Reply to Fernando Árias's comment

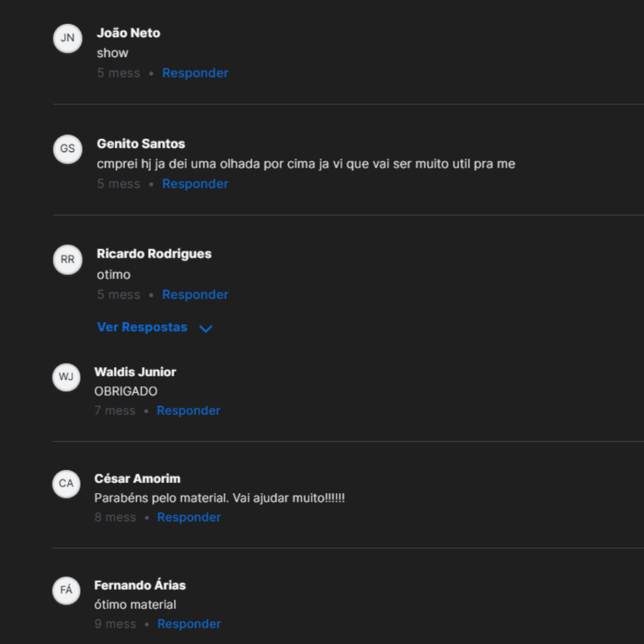click(189, 624)
